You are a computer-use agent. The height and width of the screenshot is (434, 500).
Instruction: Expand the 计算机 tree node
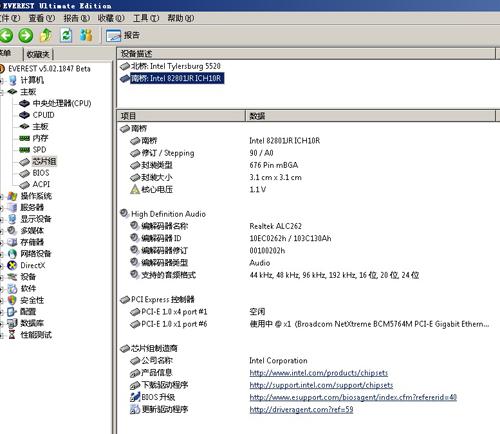(x=2, y=80)
